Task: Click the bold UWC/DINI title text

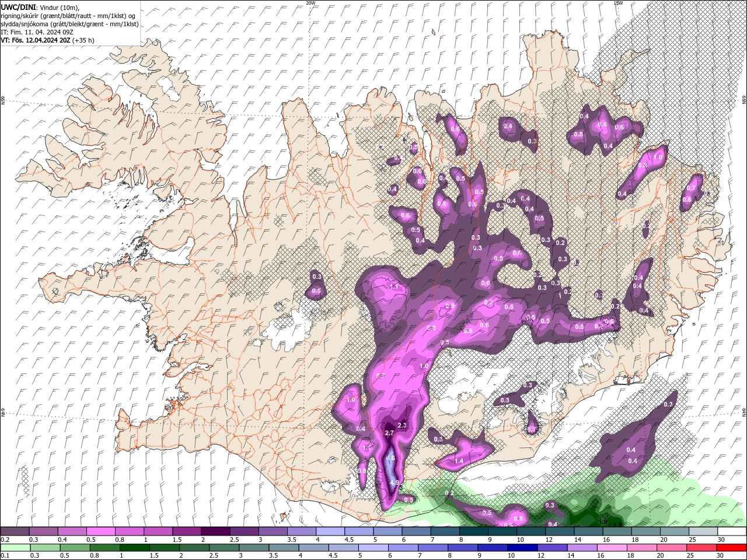Action: pos(17,7)
